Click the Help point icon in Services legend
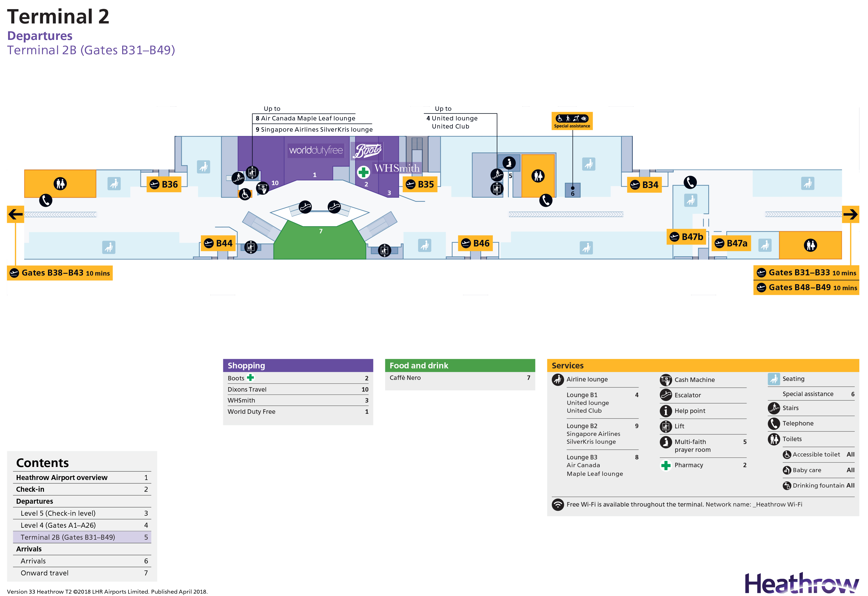The height and width of the screenshot is (596, 868). tap(666, 411)
